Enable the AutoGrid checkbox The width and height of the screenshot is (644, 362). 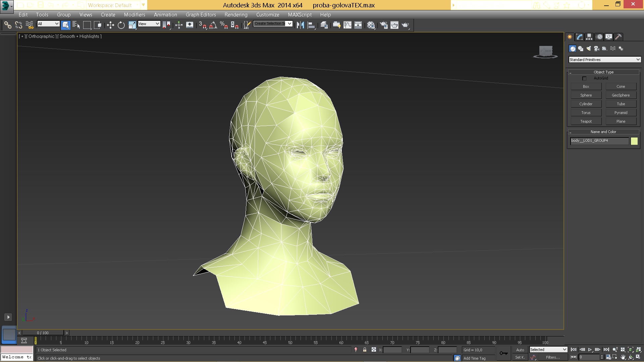pyautogui.click(x=584, y=78)
